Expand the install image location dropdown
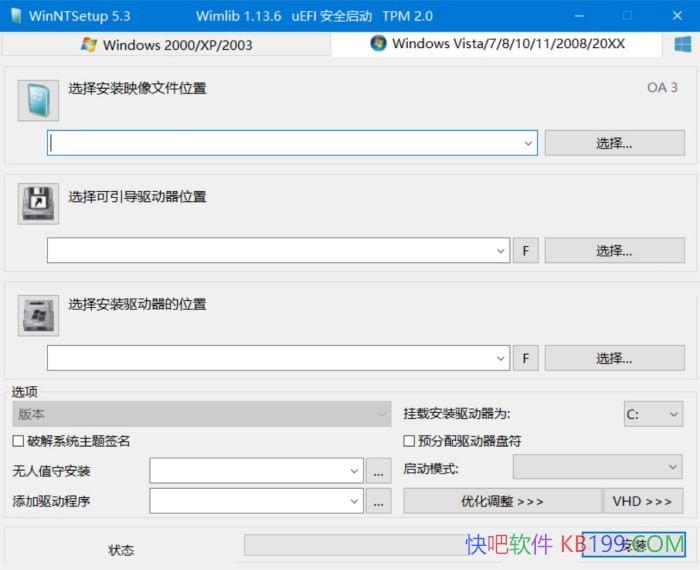The height and width of the screenshot is (570, 700). point(528,144)
